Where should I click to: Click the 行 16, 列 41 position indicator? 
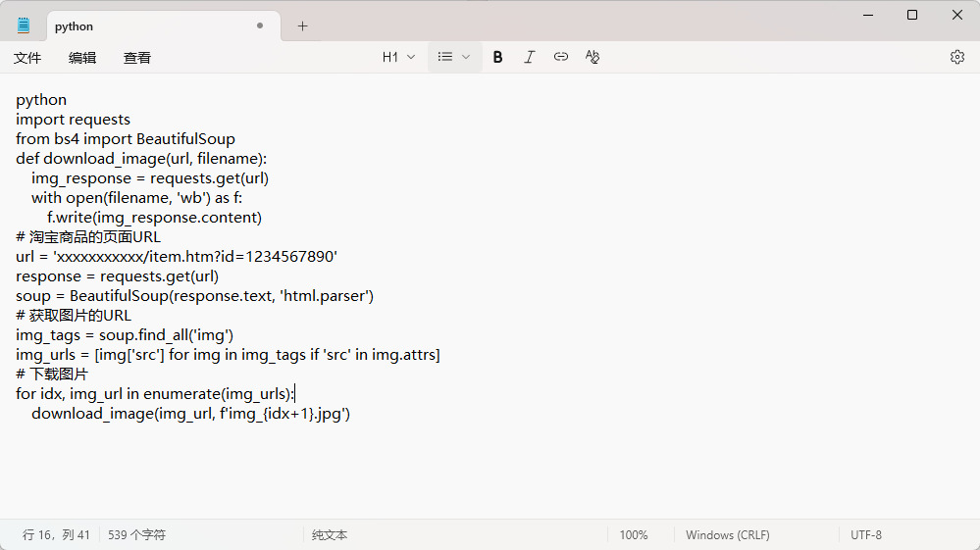point(56,535)
